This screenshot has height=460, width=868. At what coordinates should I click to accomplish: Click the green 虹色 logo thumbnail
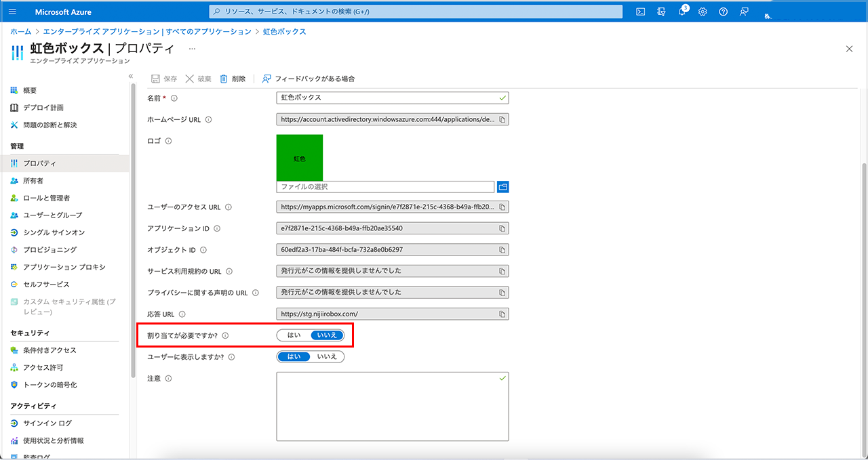coord(299,158)
